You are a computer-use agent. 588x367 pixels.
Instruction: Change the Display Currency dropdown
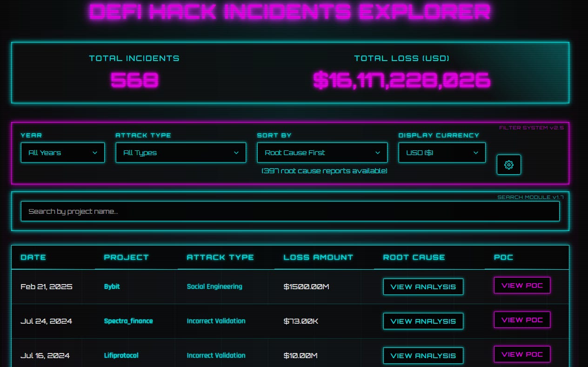(442, 152)
